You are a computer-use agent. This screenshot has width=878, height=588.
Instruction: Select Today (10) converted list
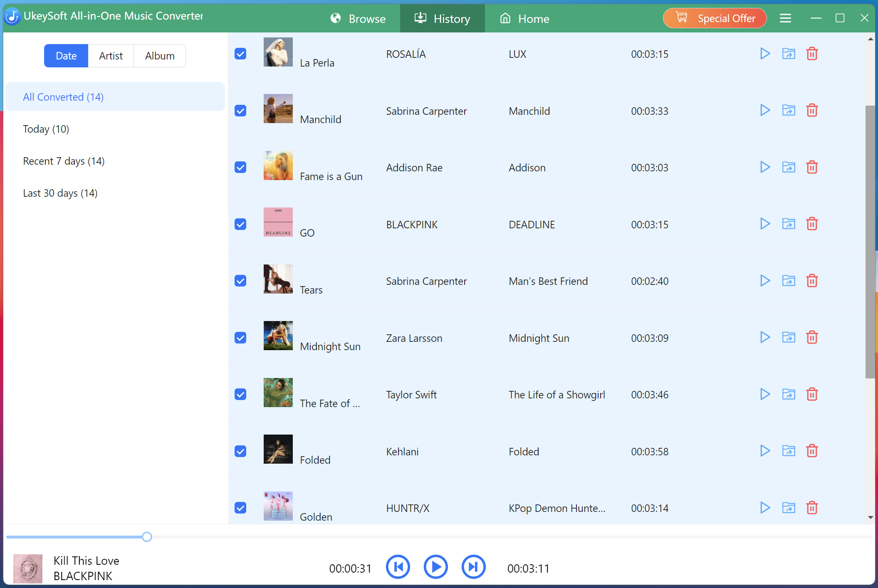[x=46, y=129]
